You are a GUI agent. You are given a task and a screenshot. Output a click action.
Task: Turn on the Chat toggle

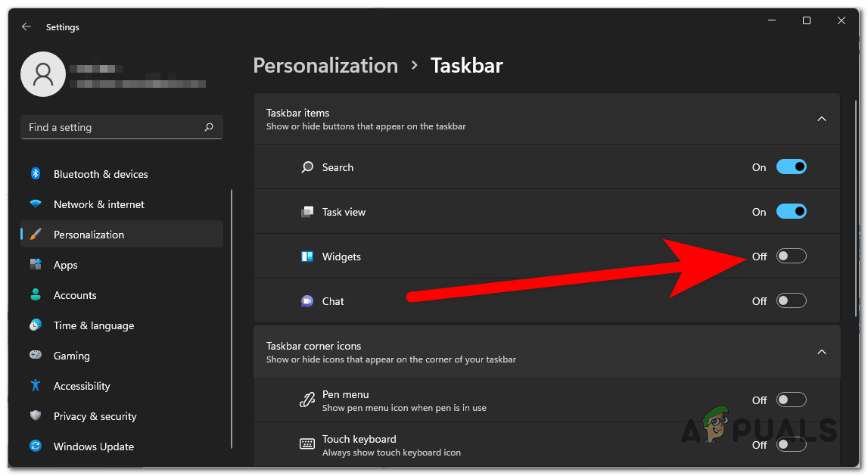tap(791, 301)
